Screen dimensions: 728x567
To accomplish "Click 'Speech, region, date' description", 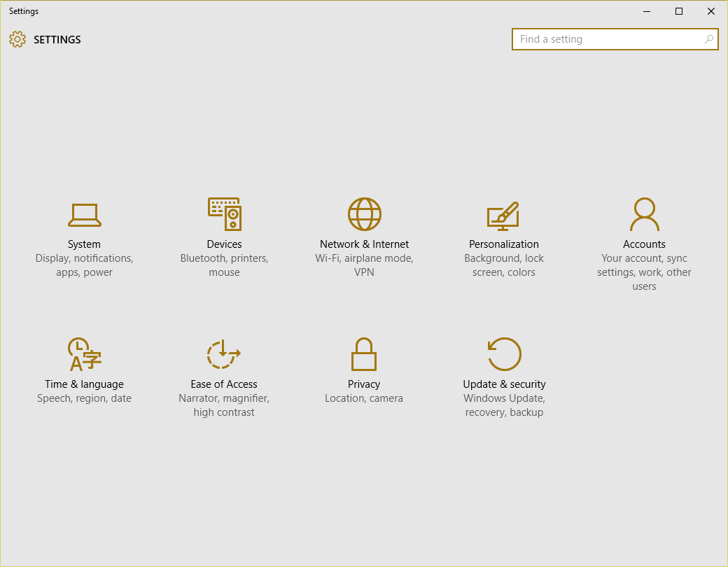I will point(84,398).
